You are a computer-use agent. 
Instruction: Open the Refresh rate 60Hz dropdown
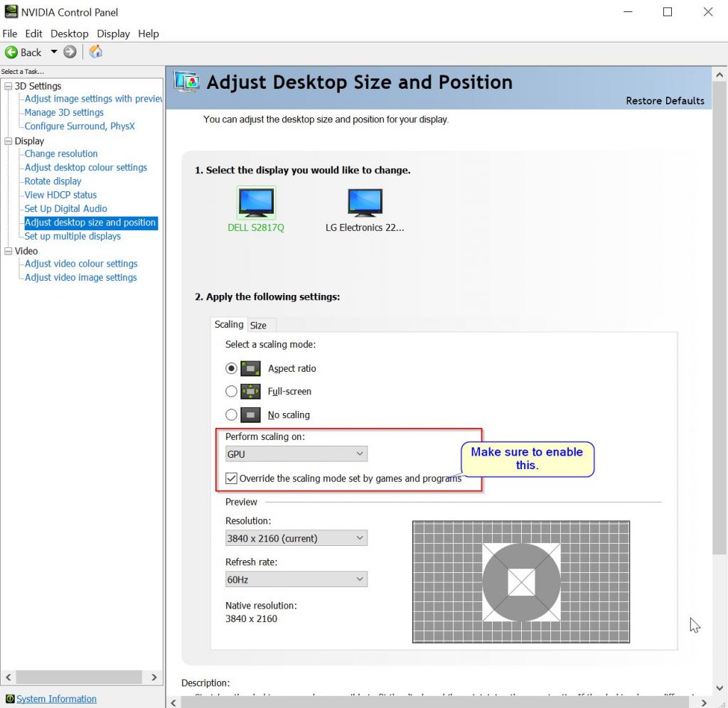click(296, 579)
